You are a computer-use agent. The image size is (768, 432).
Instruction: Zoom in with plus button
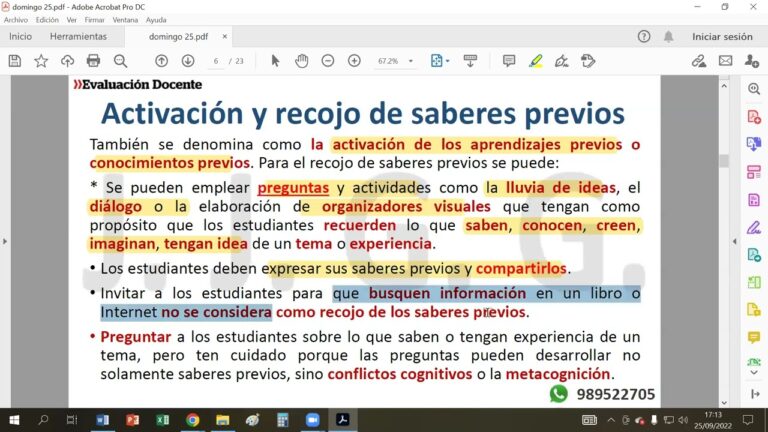pyautogui.click(x=354, y=61)
